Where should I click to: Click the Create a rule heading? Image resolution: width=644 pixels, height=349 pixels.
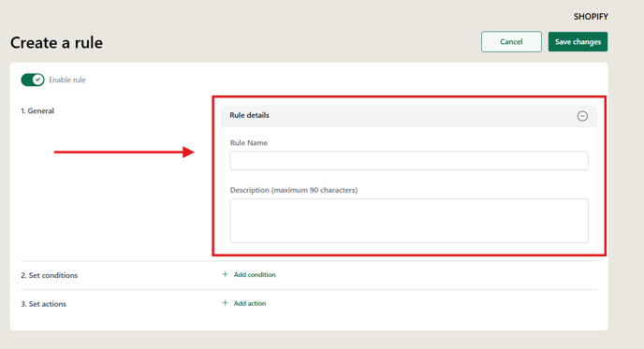click(x=57, y=43)
